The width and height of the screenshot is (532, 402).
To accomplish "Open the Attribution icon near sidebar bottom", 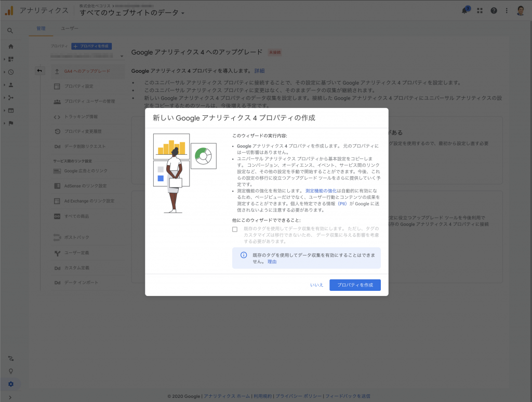I will (x=11, y=358).
